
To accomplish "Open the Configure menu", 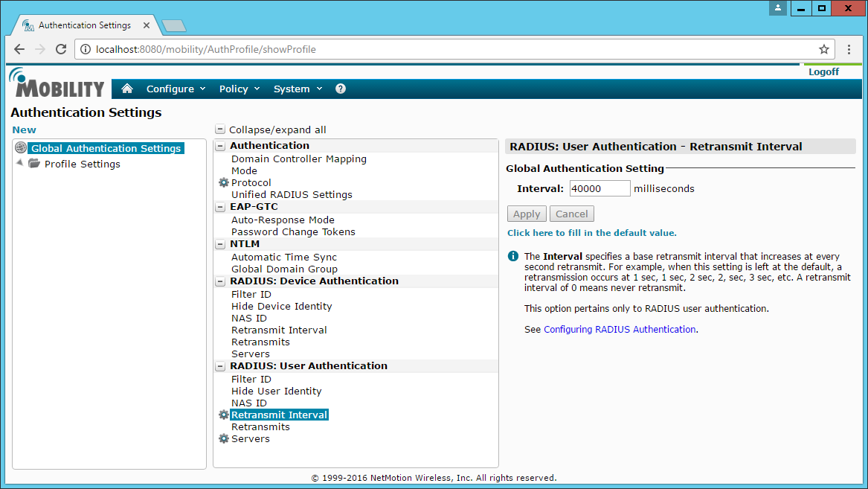I will click(x=176, y=89).
